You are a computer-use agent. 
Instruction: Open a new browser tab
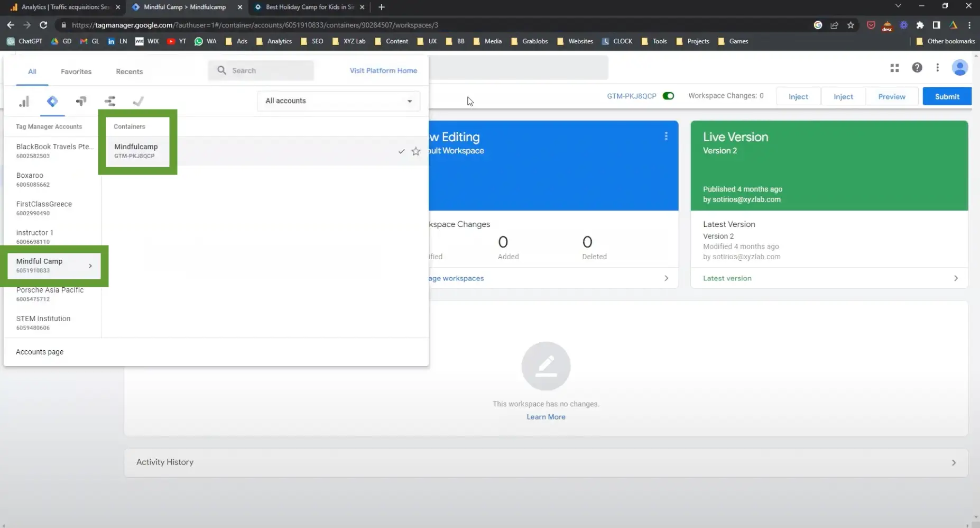(x=382, y=7)
